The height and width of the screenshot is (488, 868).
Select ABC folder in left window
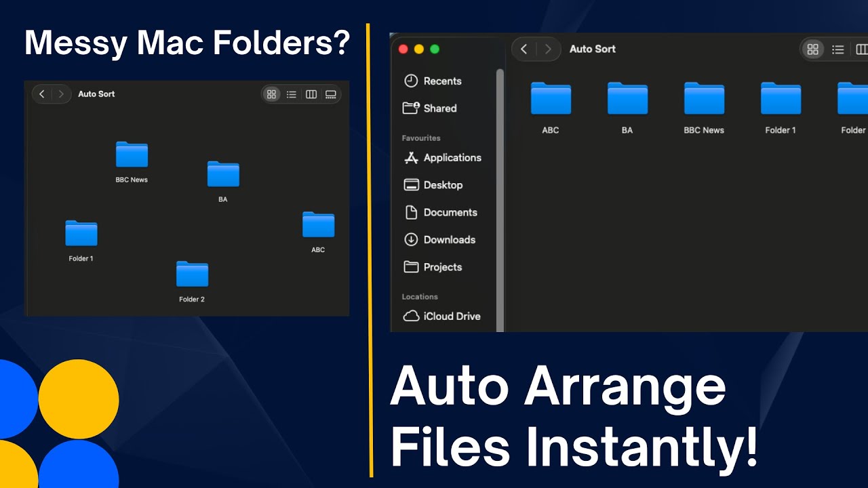(318, 232)
